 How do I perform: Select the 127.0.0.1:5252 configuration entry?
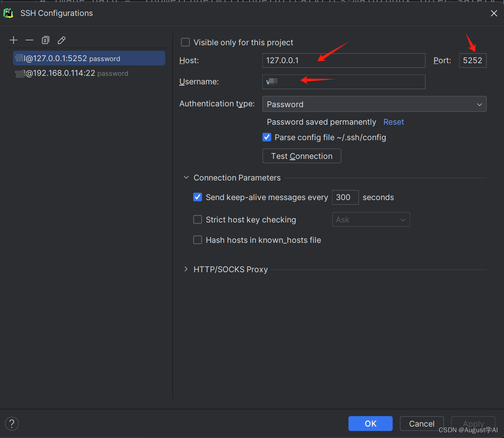click(89, 58)
